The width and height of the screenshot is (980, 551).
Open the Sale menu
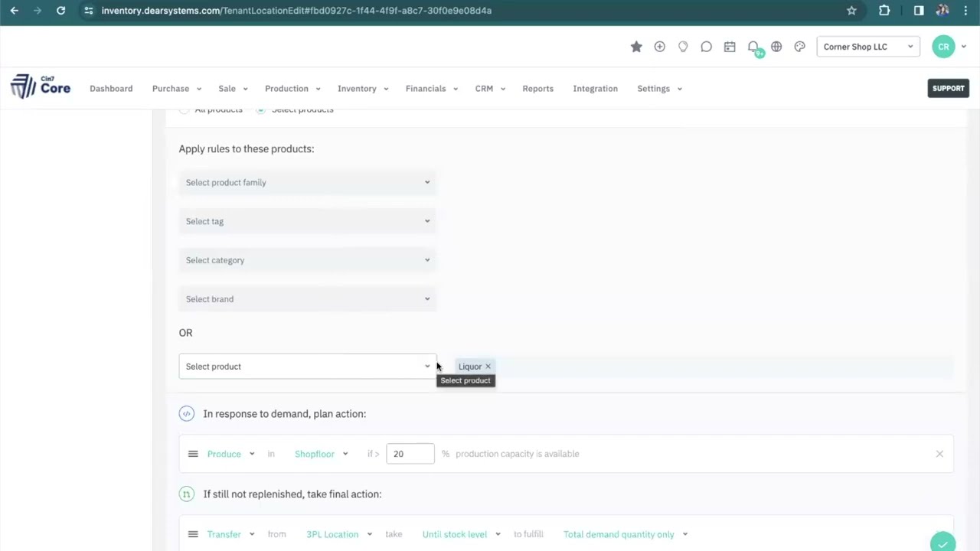pyautogui.click(x=233, y=89)
